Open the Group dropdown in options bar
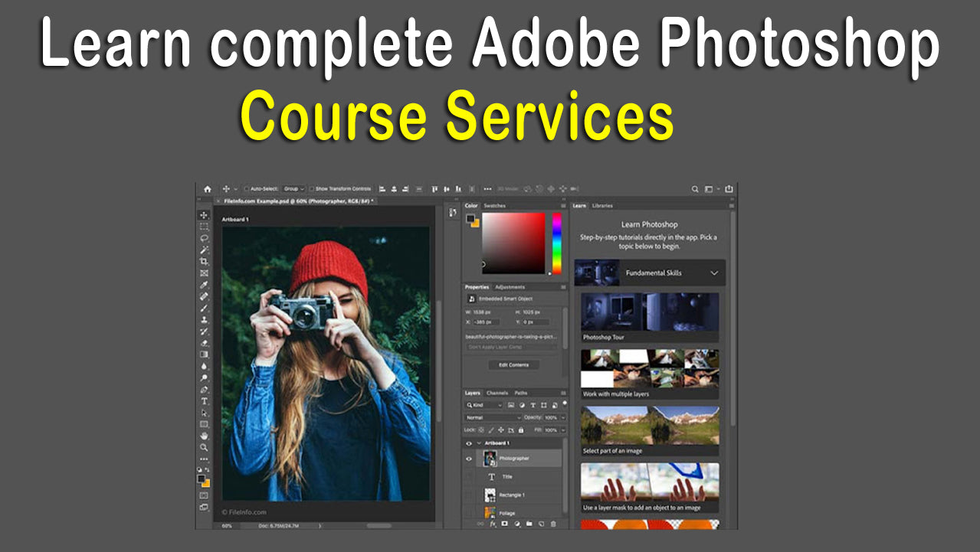This screenshot has height=552, width=980. [x=294, y=189]
